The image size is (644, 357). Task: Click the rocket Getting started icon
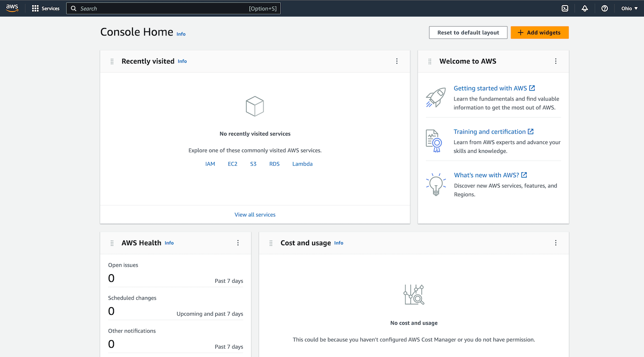[x=436, y=98]
